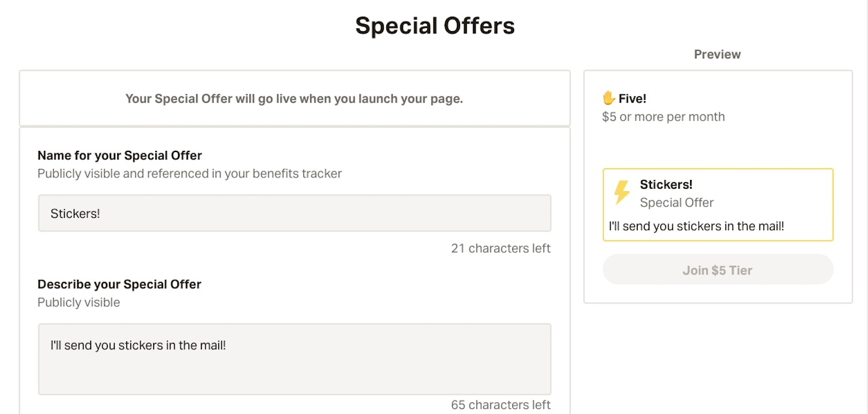Click the Five! tier title

coord(632,98)
